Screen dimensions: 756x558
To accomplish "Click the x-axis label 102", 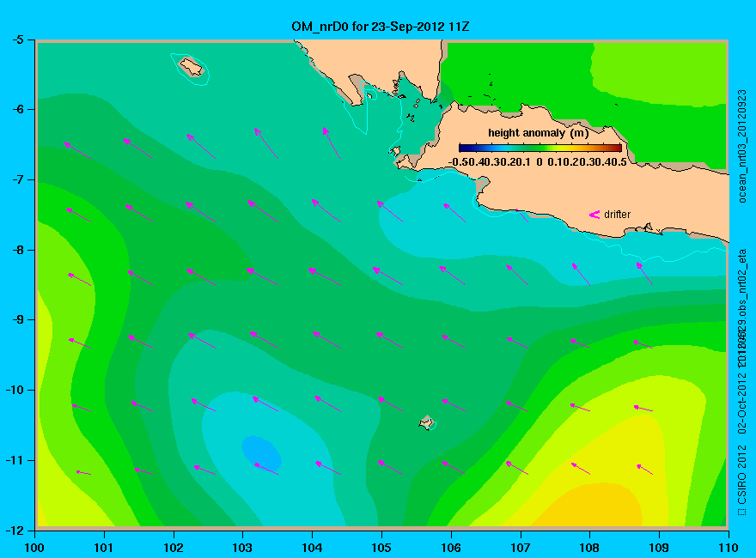I will [173, 548].
